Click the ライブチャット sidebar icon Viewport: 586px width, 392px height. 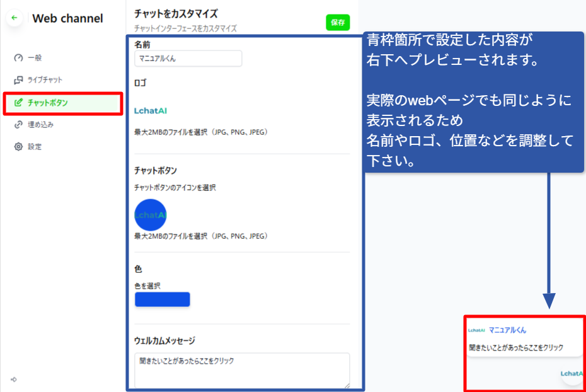point(18,80)
